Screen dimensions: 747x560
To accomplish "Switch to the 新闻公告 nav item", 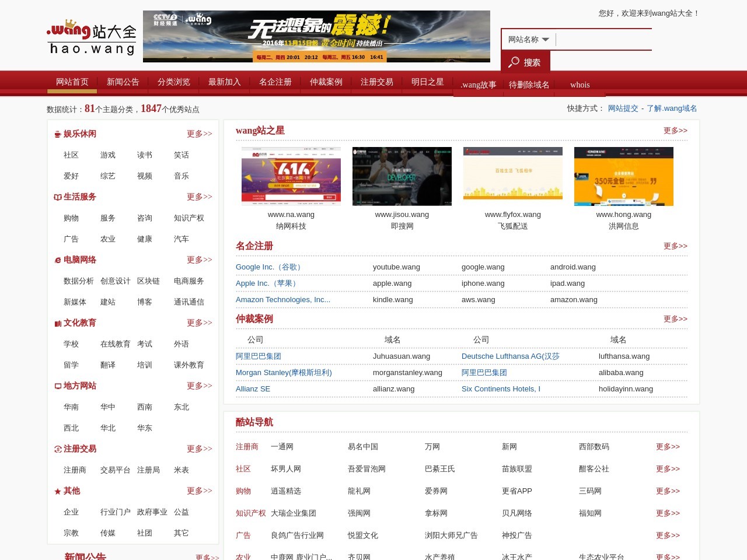I will [x=123, y=82].
